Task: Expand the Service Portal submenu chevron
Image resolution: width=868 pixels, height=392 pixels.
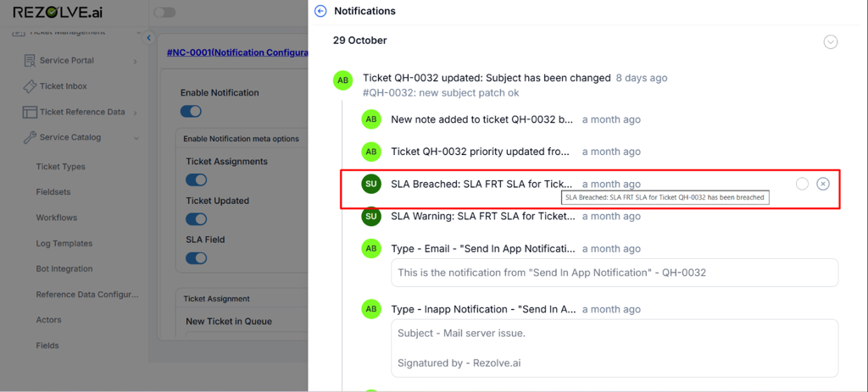Action: pyautogui.click(x=135, y=61)
